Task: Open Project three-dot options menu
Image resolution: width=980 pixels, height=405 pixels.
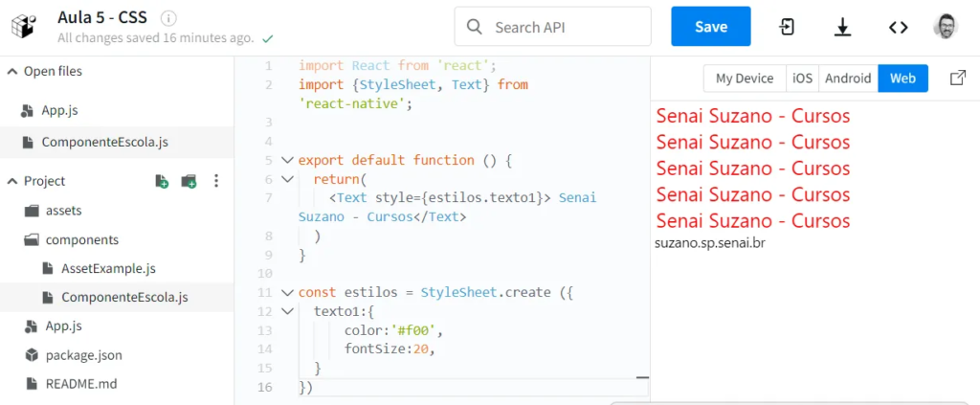Action: [216, 181]
